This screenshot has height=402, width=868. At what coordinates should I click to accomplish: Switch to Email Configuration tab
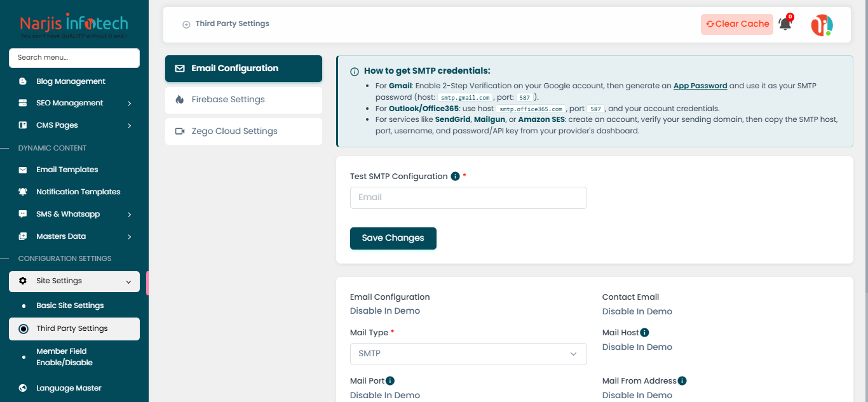[243, 69]
